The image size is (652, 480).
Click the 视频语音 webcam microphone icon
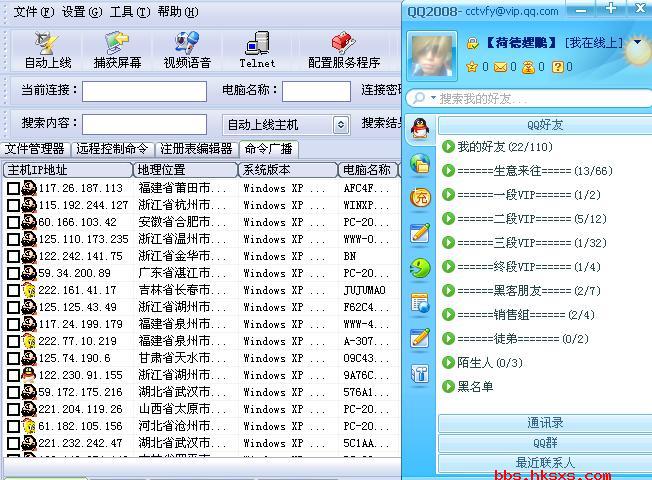187,44
